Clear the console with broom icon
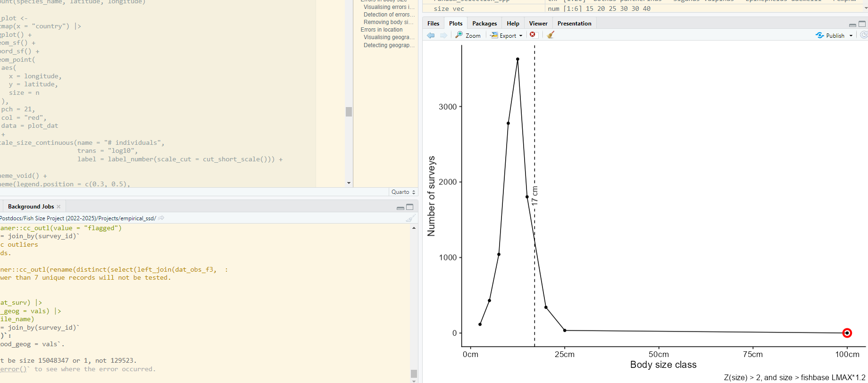 click(410, 218)
